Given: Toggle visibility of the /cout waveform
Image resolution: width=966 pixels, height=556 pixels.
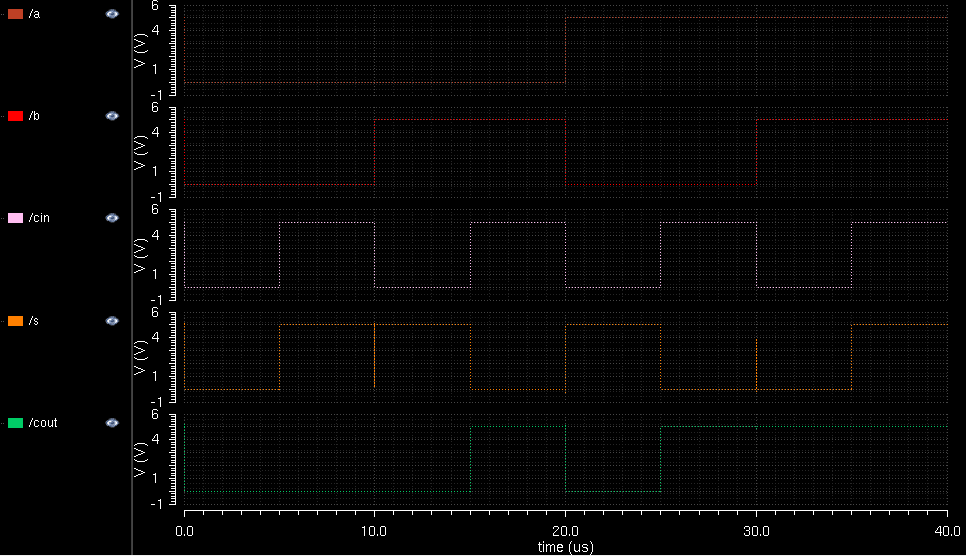Looking at the screenshot, I should tap(112, 423).
